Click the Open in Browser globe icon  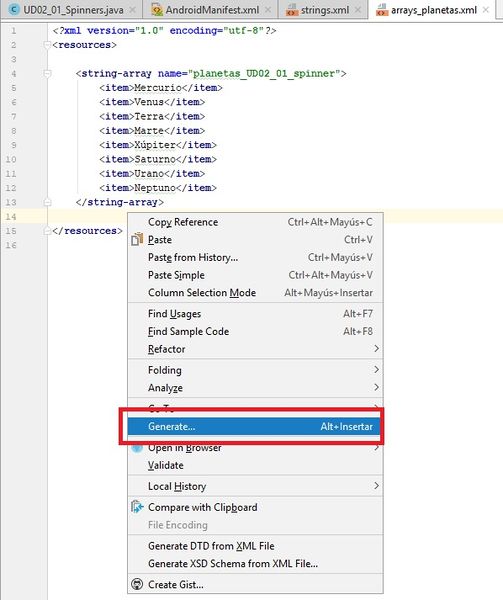137,448
